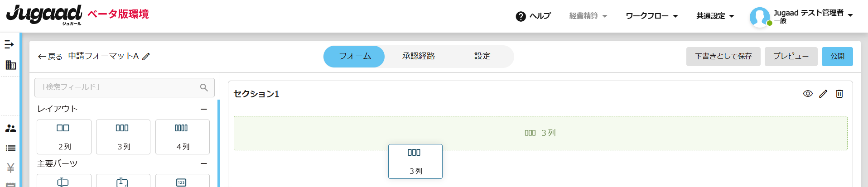Delete セクション1 with trash icon

pyautogui.click(x=839, y=94)
